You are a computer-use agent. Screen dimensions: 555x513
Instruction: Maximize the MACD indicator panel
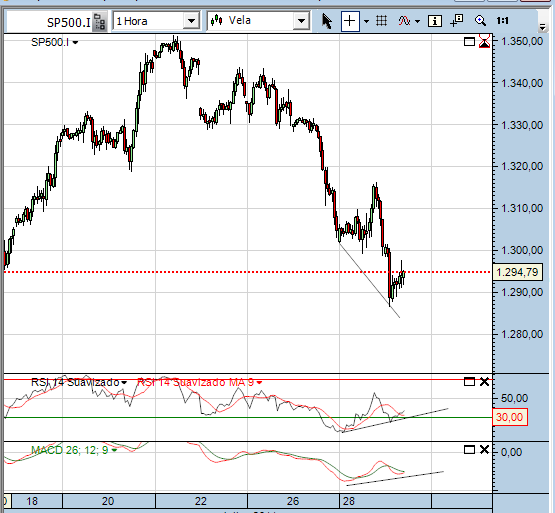pos(469,450)
